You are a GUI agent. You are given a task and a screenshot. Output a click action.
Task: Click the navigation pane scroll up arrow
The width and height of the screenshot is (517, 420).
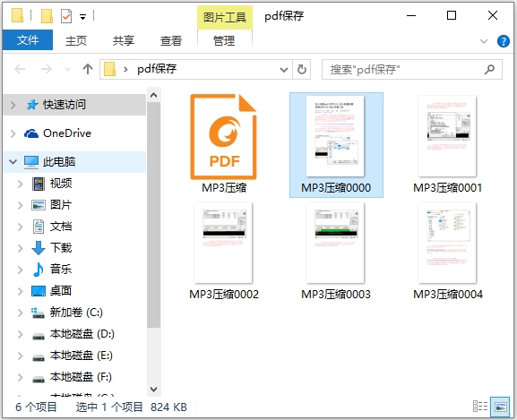153,95
